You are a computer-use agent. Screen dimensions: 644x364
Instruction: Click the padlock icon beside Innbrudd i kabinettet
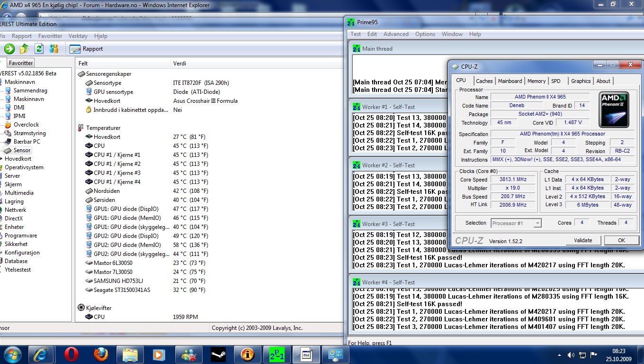(x=89, y=110)
